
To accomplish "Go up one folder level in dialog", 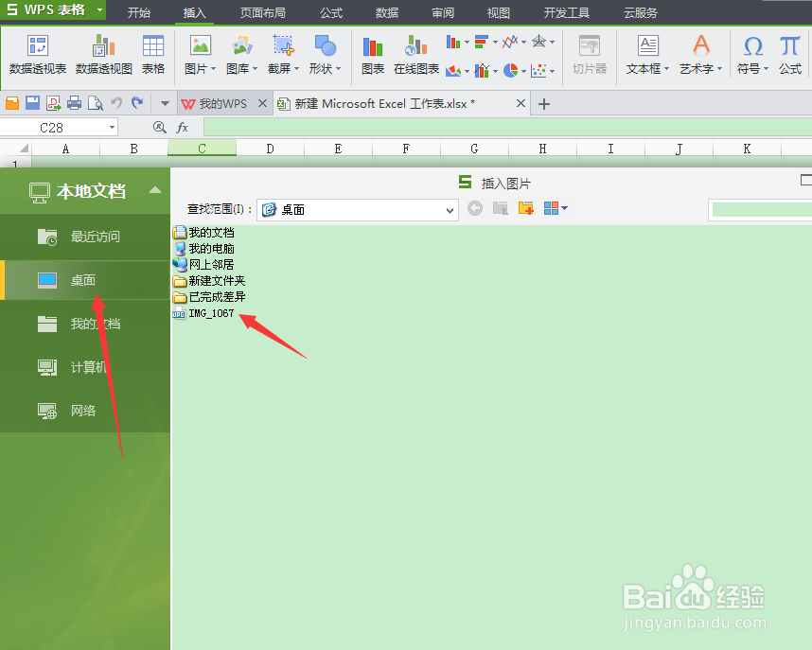I will [501, 208].
